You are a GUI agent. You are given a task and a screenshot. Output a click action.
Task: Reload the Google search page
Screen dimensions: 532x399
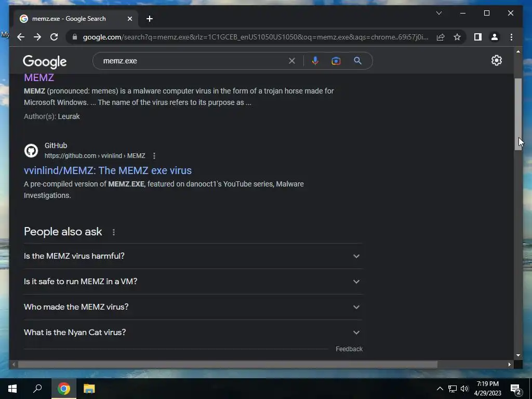pyautogui.click(x=54, y=37)
